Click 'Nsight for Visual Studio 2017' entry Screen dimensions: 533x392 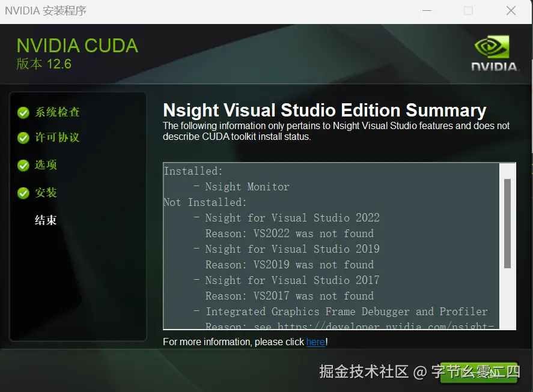292,280
